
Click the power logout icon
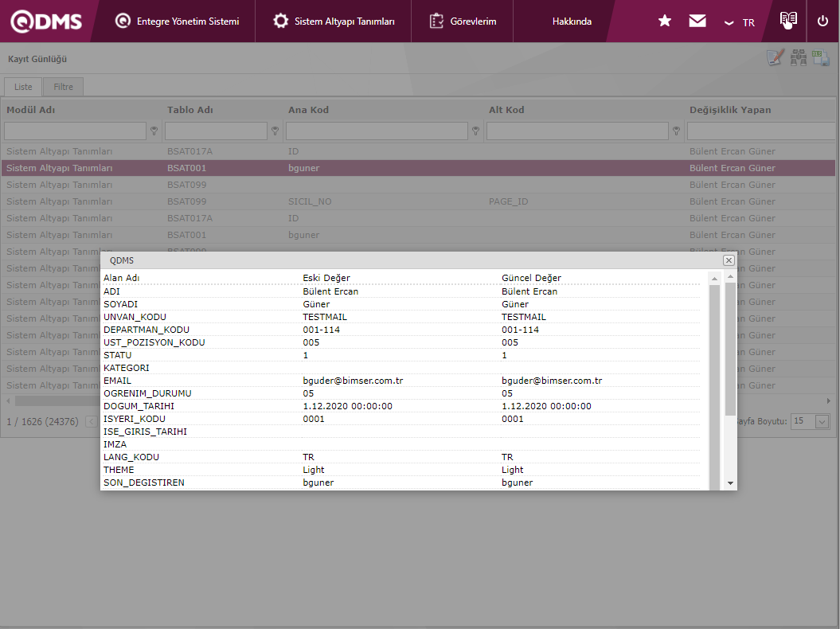(x=823, y=21)
